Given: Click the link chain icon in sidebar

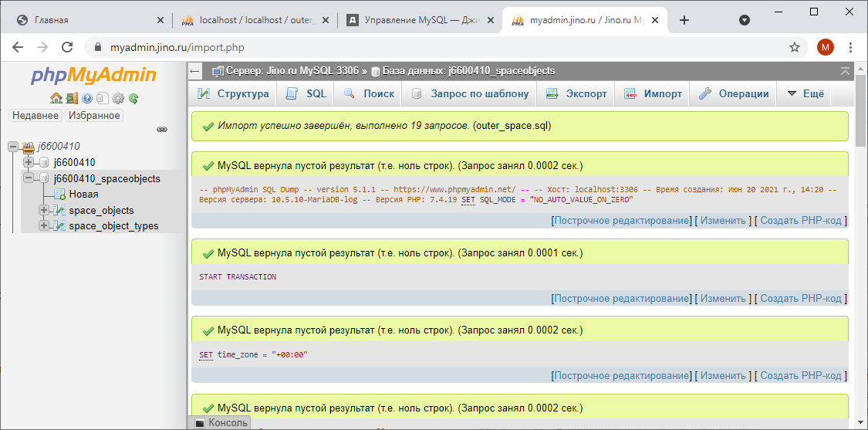Looking at the screenshot, I should pyautogui.click(x=162, y=129).
